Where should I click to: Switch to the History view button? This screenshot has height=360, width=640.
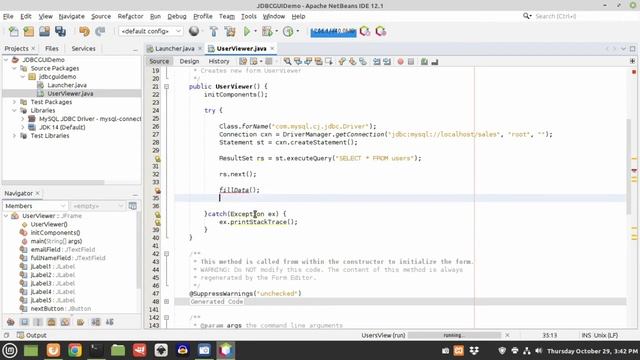point(219,61)
